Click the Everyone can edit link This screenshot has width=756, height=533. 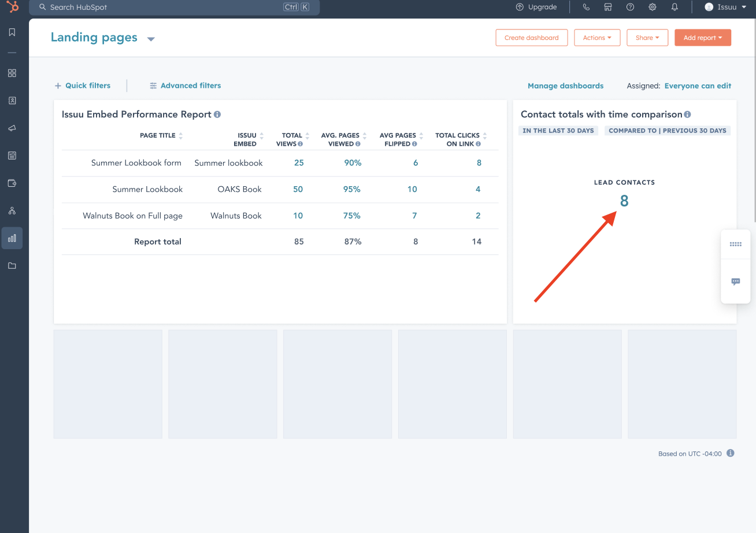click(698, 86)
